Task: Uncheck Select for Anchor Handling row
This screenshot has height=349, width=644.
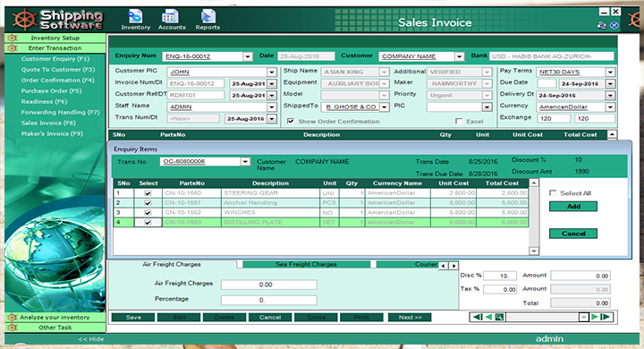Action: tap(148, 203)
